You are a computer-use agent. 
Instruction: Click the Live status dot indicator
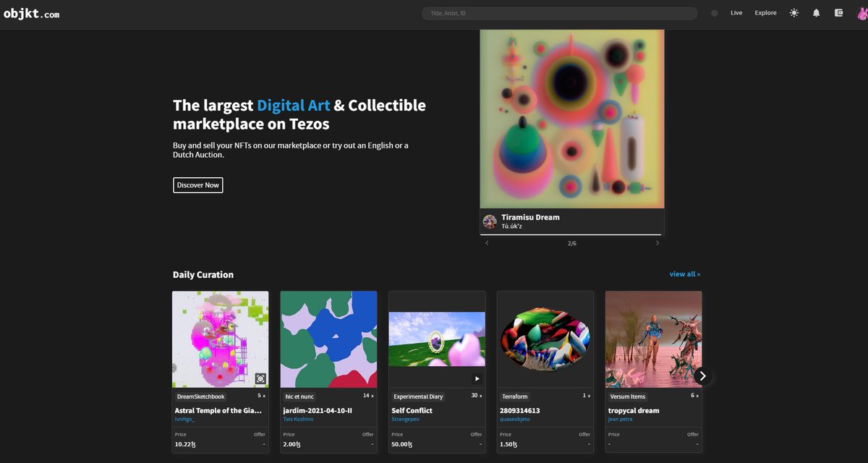[x=712, y=12]
